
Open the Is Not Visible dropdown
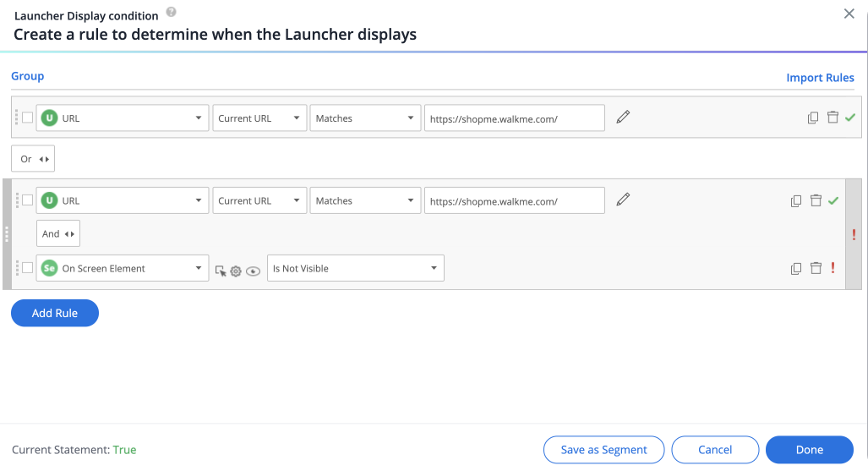tap(355, 268)
